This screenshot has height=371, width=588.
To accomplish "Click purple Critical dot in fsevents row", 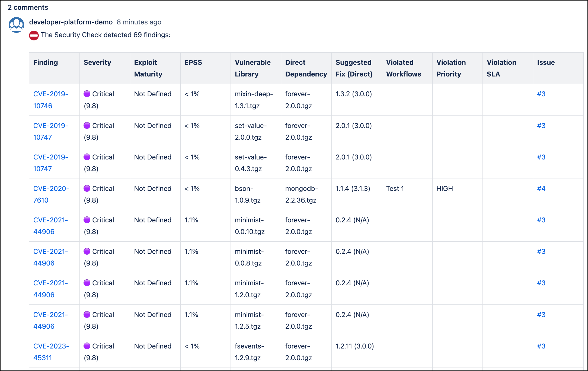I will coord(87,346).
